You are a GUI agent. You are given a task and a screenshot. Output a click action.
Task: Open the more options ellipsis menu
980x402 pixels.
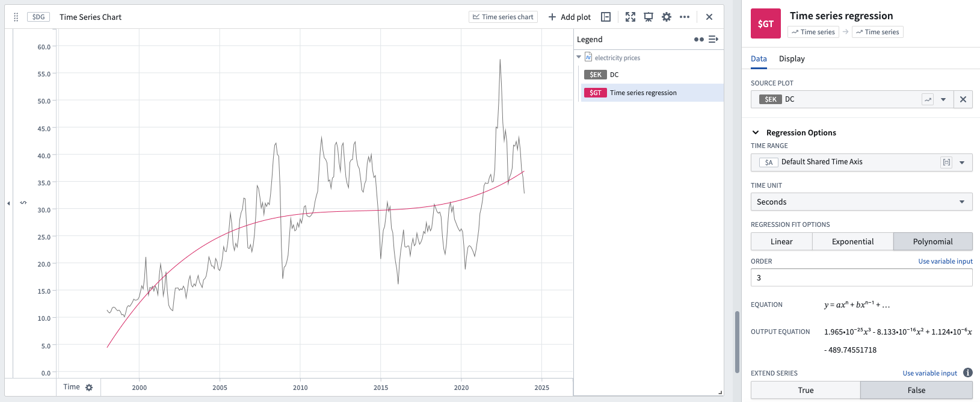[x=685, y=17]
